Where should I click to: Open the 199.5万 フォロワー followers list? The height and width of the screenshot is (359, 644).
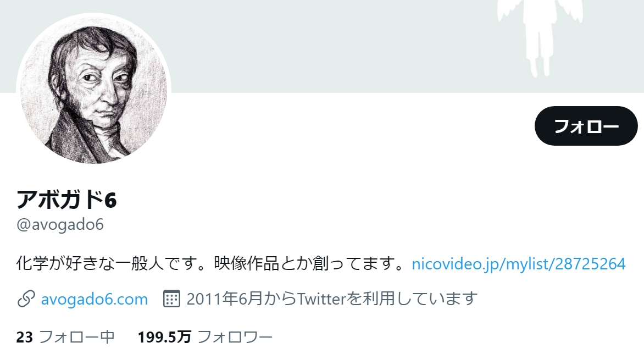pos(205,337)
